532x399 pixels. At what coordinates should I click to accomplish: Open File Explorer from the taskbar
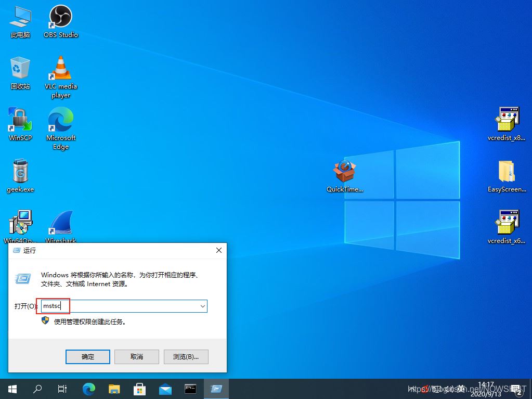pos(114,389)
